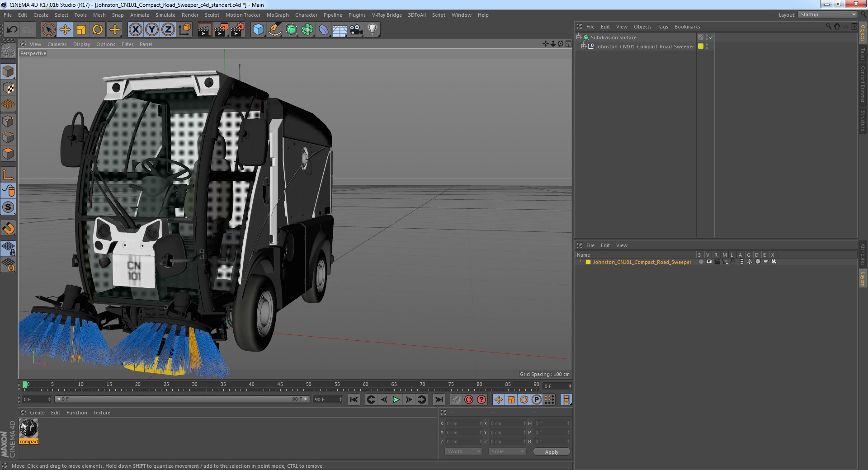
Task: Select the compact material thumbnail
Action: tap(28, 428)
